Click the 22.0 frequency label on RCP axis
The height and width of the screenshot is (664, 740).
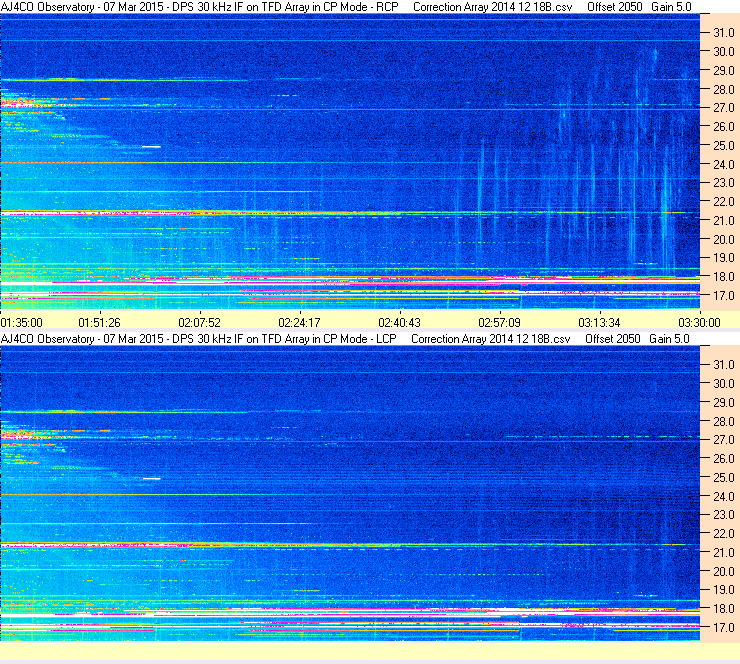tap(724, 202)
